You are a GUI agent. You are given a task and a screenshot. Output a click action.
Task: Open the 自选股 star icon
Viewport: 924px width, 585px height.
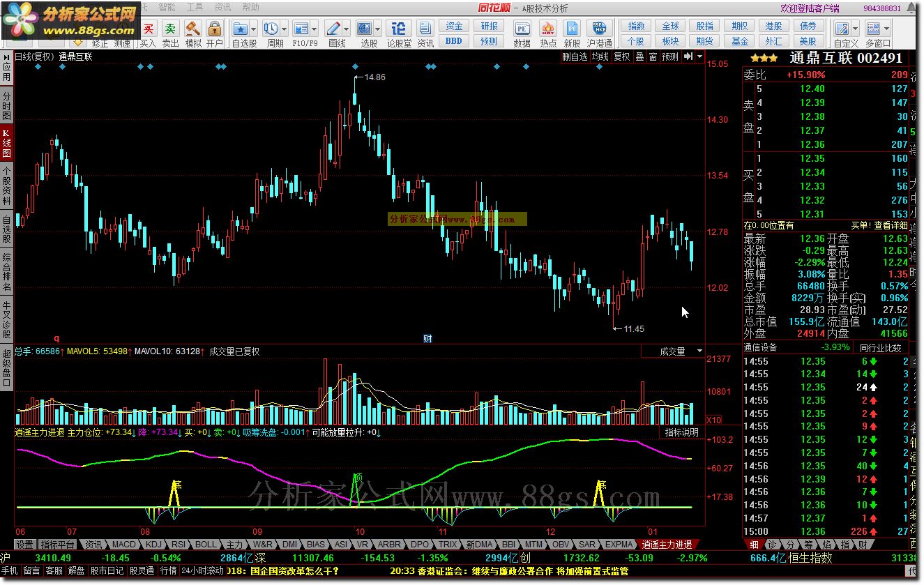[241, 29]
